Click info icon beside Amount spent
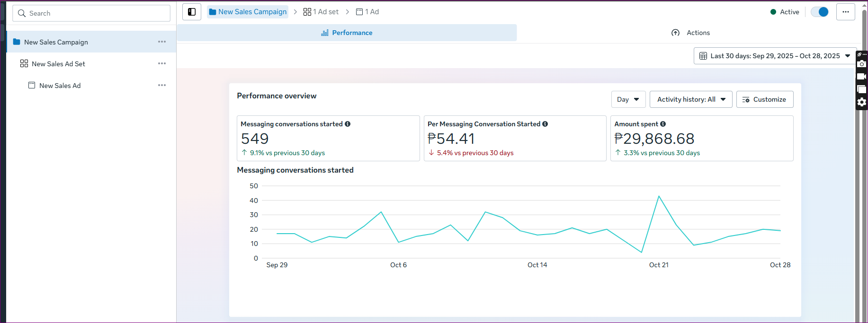Screen dimensions: 868x323 coord(663,124)
